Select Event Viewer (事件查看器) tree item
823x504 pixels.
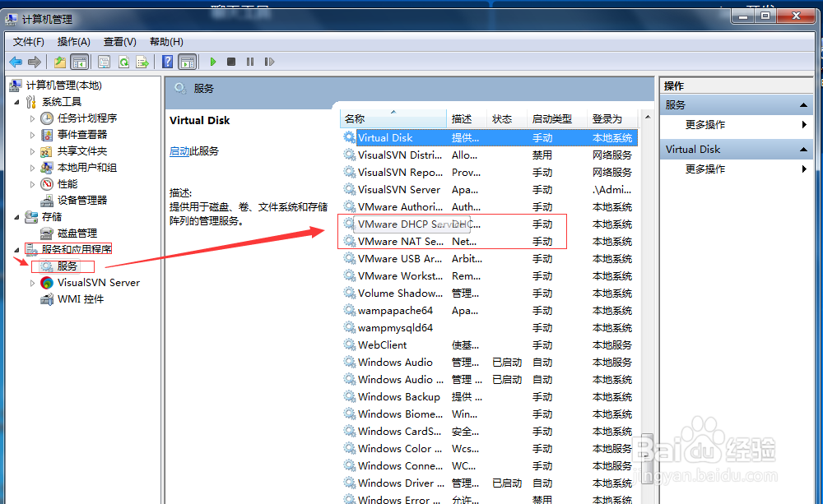point(82,135)
